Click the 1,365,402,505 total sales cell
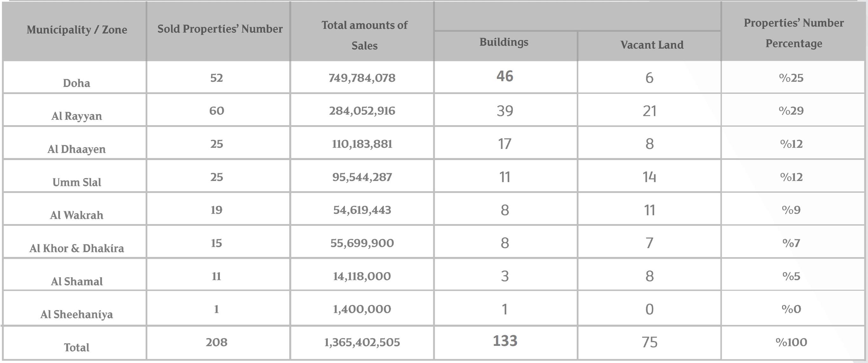 [x=362, y=342]
